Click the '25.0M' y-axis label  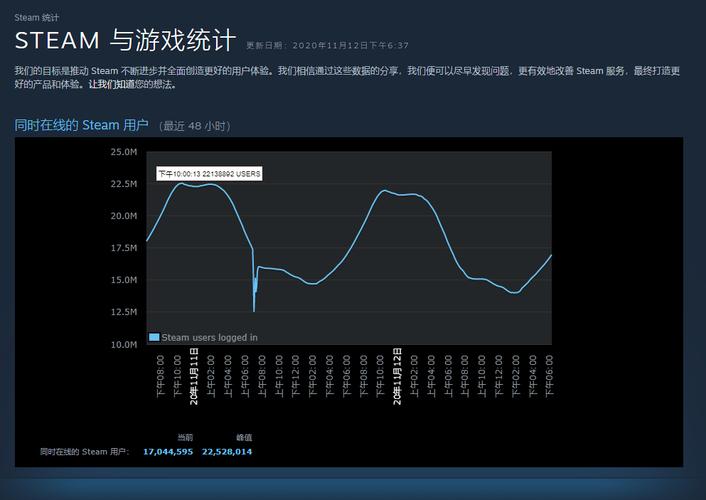tap(124, 152)
